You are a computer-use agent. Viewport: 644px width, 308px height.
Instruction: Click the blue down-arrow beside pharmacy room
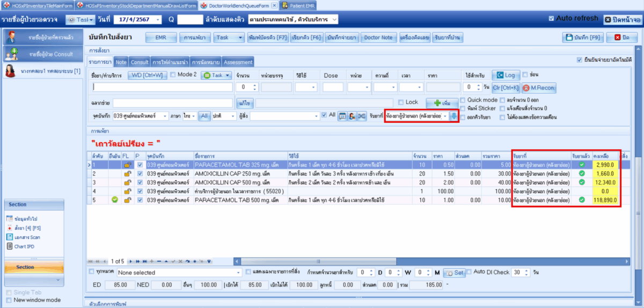point(454,116)
